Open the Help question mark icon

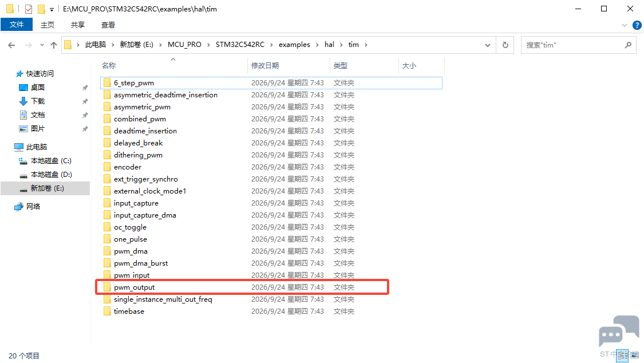pos(637,25)
